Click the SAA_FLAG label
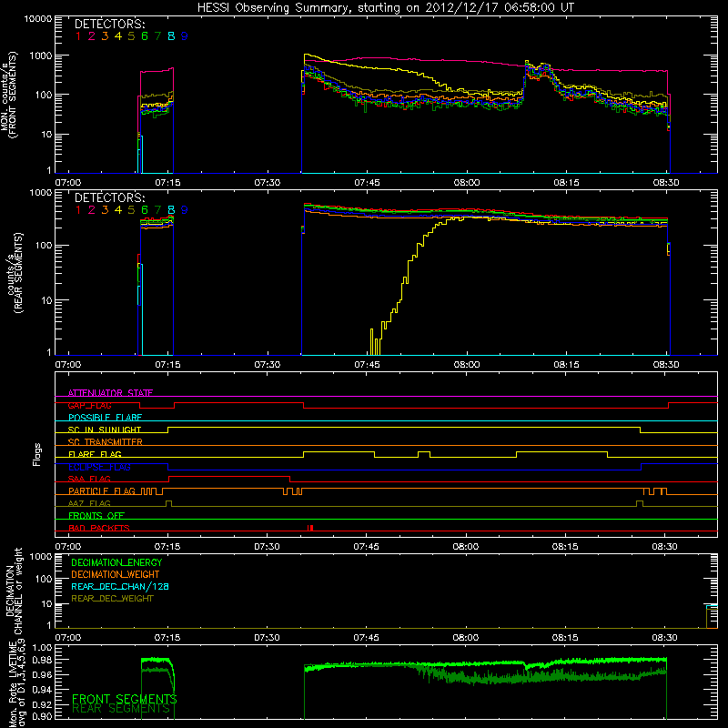Screen dimensions: 728x728 89,479
